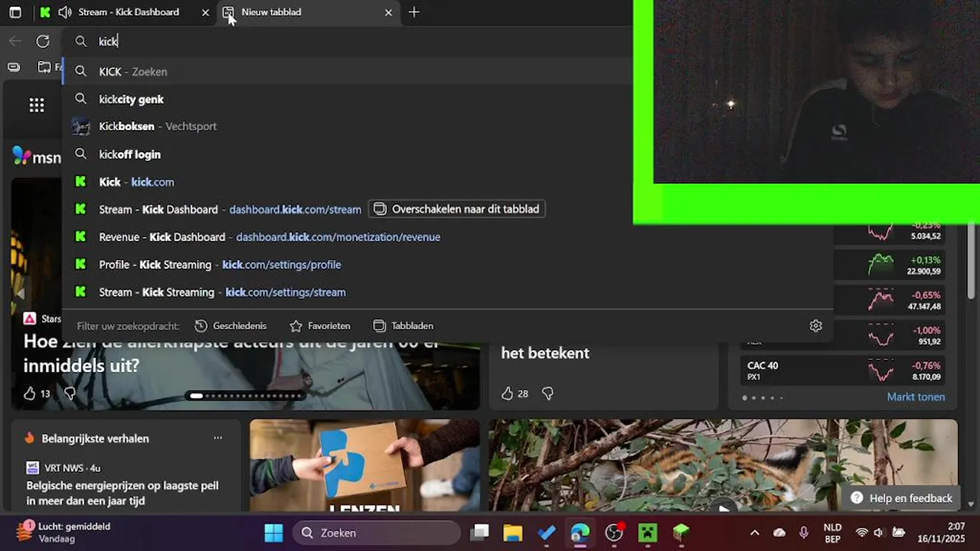Open Belgische energieprijzen news story
Screen dimensions: 980x551
click(122, 493)
